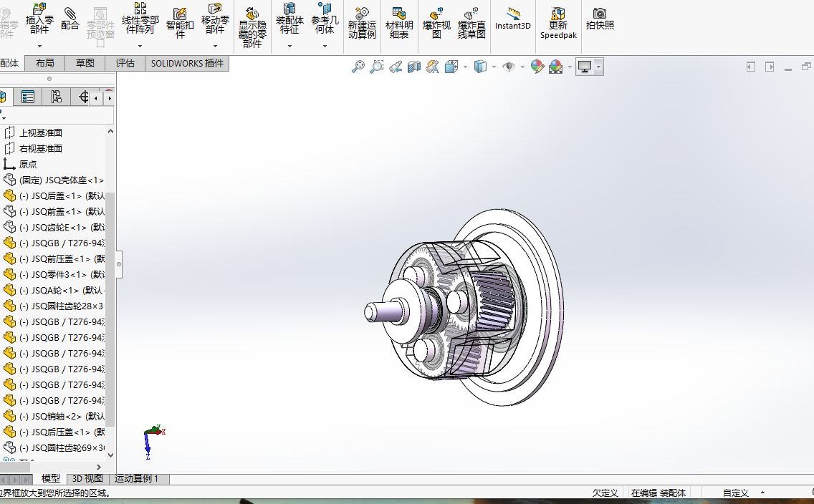Switch to the Evaluate (评估) tab

click(x=125, y=63)
